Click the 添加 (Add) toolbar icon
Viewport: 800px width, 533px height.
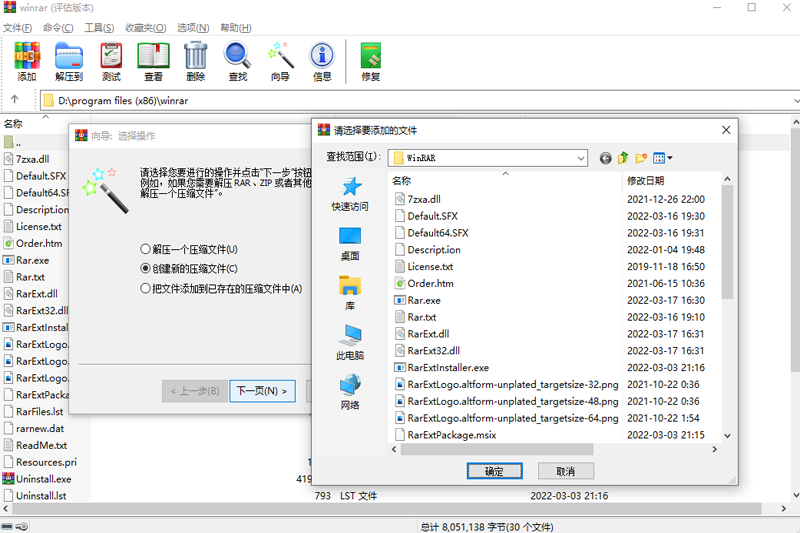coord(27,62)
